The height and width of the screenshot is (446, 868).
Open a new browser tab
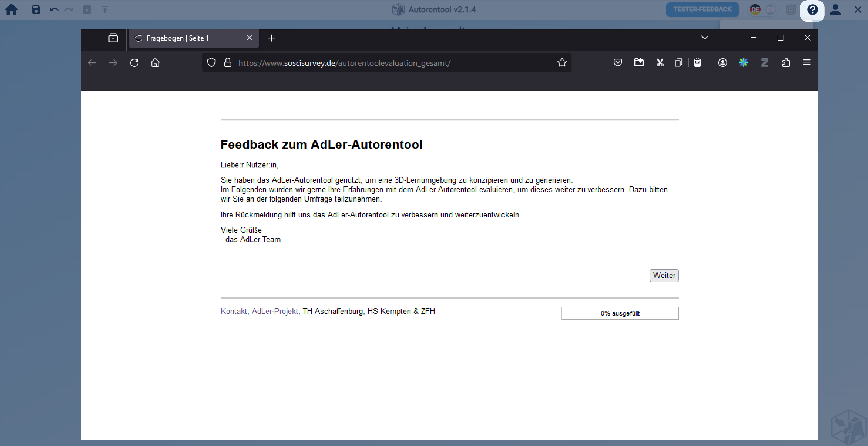click(272, 38)
